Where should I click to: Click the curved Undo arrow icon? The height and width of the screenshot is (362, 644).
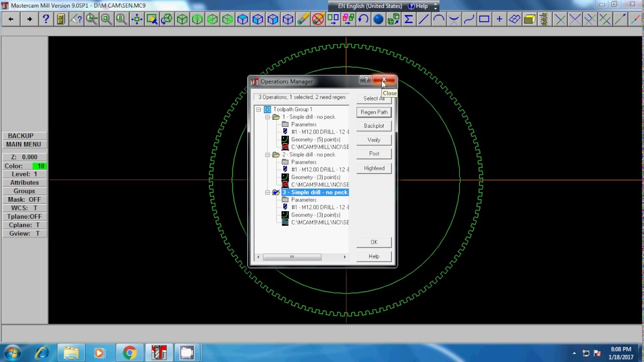pyautogui.click(x=363, y=19)
